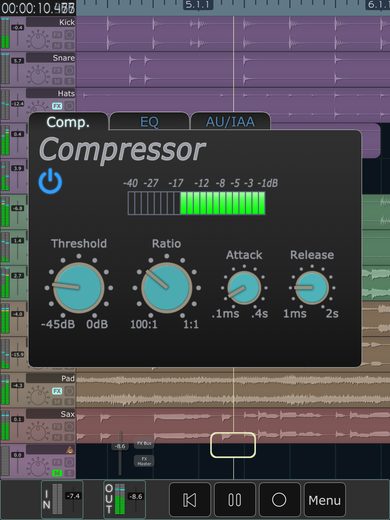This screenshot has height=520, width=390.
Task: Click the Kick volume fader value -0.4
Action: click(17, 28)
